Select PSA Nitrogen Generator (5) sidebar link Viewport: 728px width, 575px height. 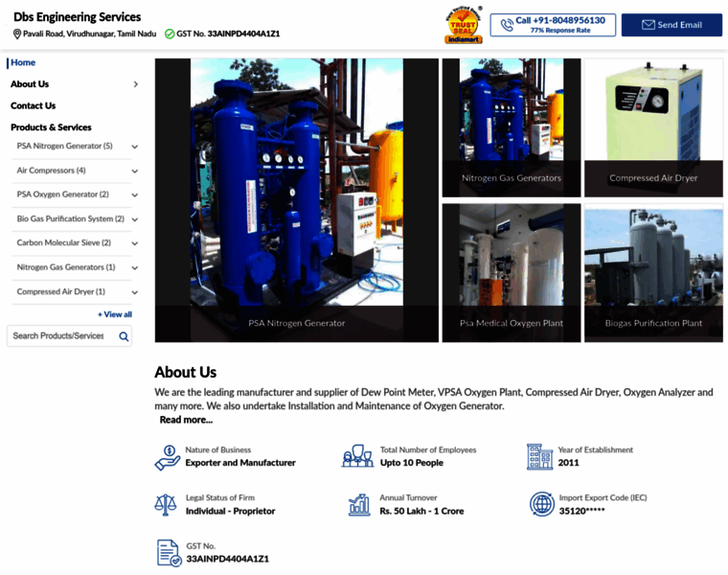[x=64, y=146]
